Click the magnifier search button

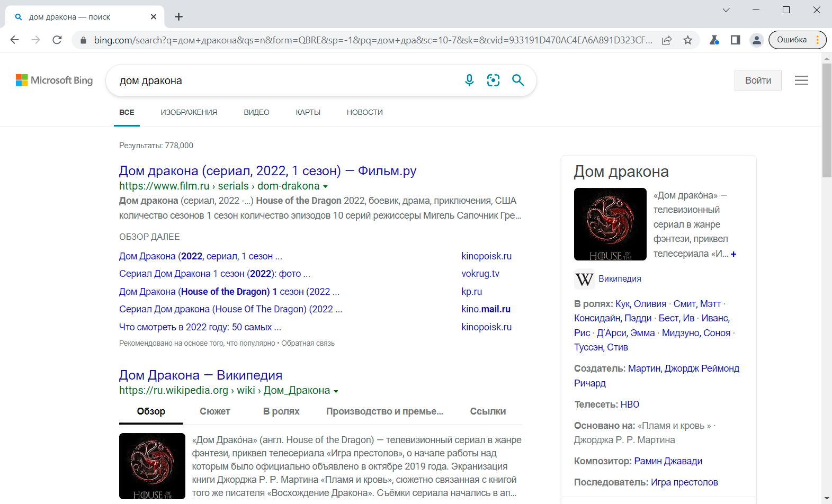[518, 80]
